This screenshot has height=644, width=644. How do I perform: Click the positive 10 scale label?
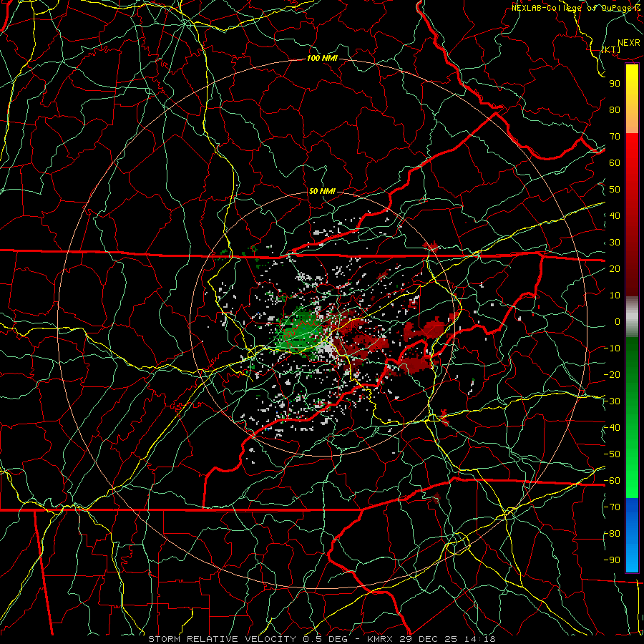click(x=615, y=296)
